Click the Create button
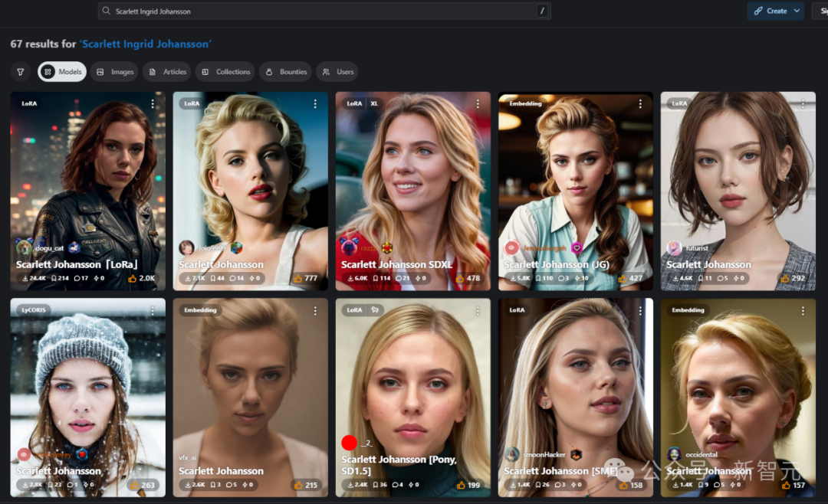Screen dimensions: 828x504 770,11
